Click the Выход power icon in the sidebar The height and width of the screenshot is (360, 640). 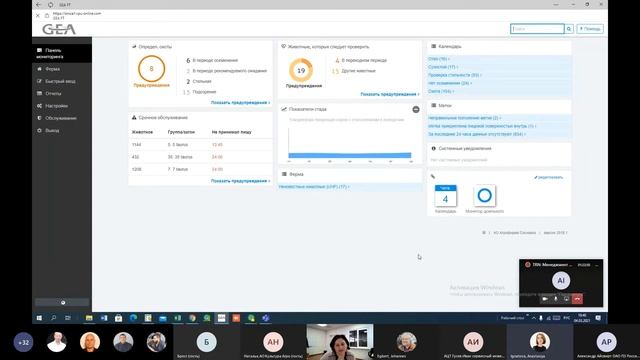coord(40,130)
